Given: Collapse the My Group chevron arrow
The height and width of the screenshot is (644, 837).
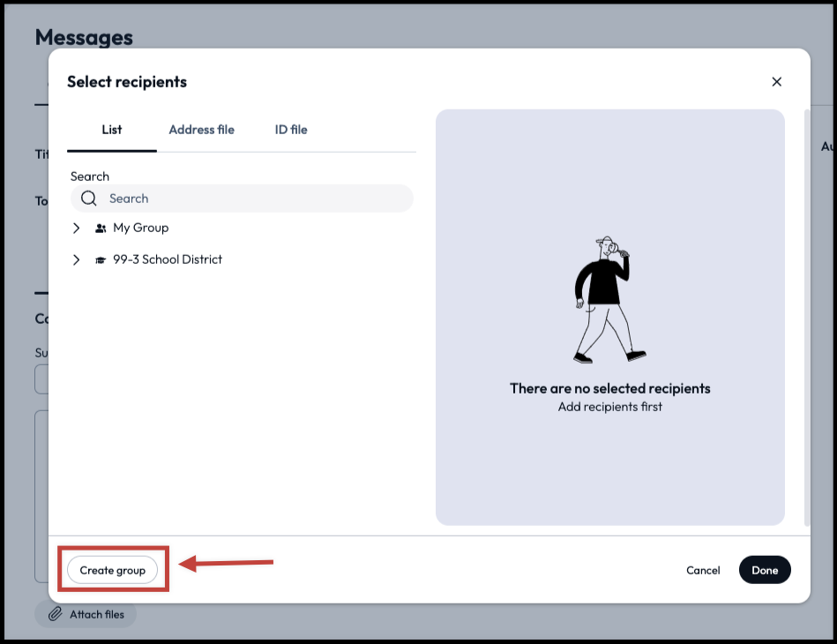Looking at the screenshot, I should (76, 228).
